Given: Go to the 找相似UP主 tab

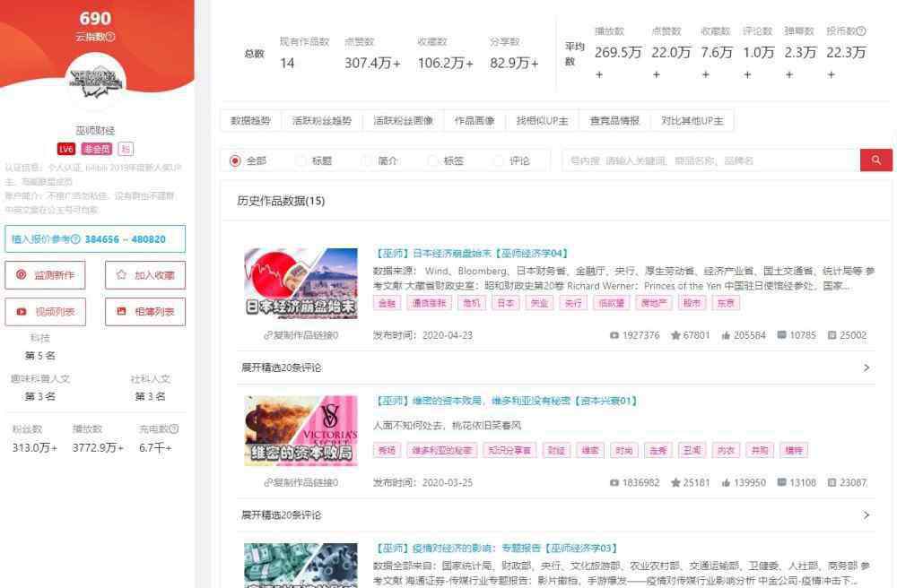Looking at the screenshot, I should (543, 121).
